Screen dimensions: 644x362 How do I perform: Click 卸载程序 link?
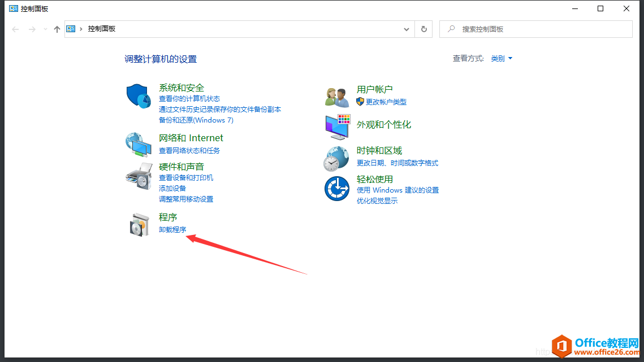point(172,229)
